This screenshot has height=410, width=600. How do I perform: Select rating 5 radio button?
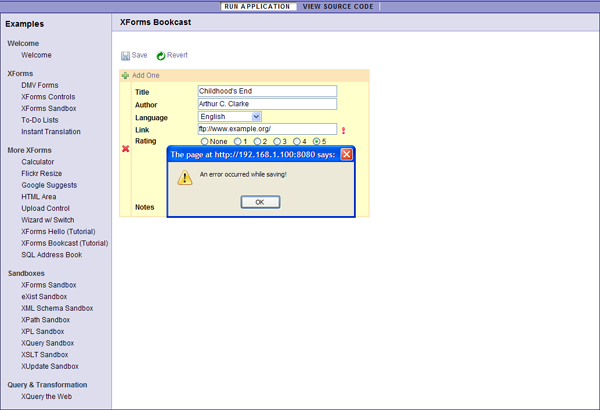(x=317, y=142)
